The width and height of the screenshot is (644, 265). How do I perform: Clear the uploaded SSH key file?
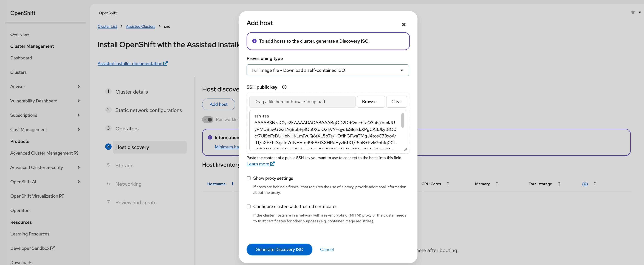(397, 102)
